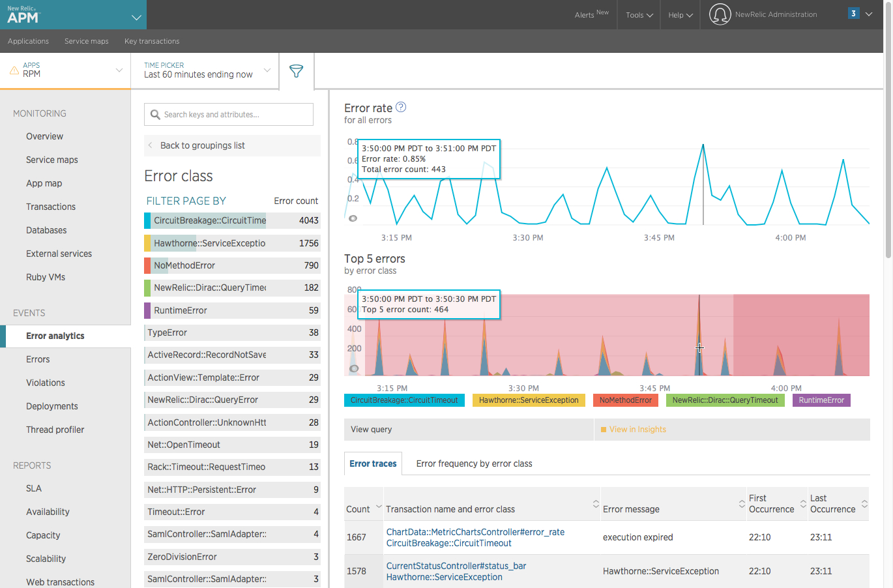Toggle Hawthorne::ServiceException legend item

tap(528, 400)
